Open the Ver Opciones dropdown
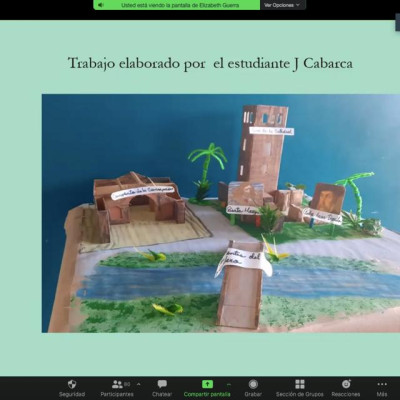The image size is (400, 400). tap(282, 5)
